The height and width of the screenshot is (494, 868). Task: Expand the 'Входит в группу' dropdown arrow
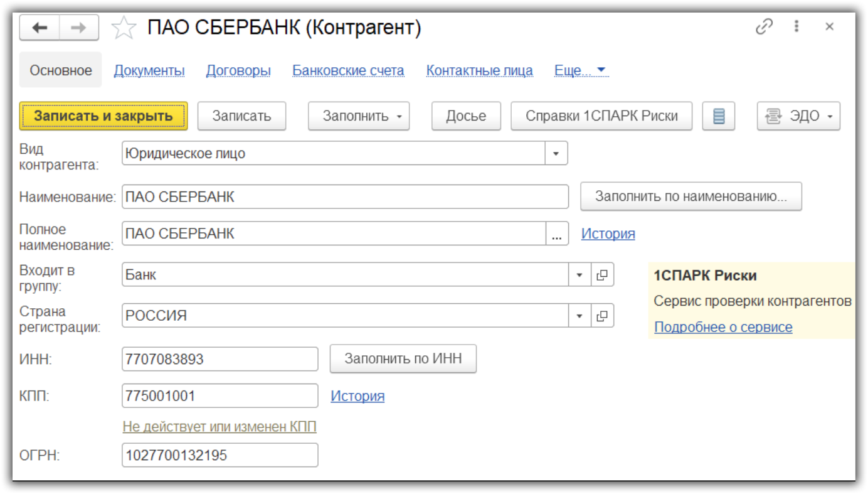pos(580,275)
